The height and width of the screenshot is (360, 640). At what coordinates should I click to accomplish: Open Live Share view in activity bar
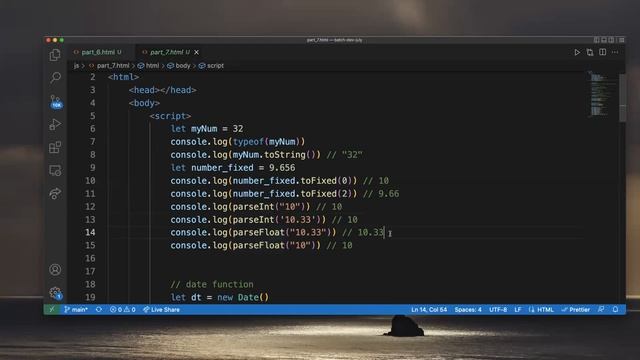click(x=55, y=193)
